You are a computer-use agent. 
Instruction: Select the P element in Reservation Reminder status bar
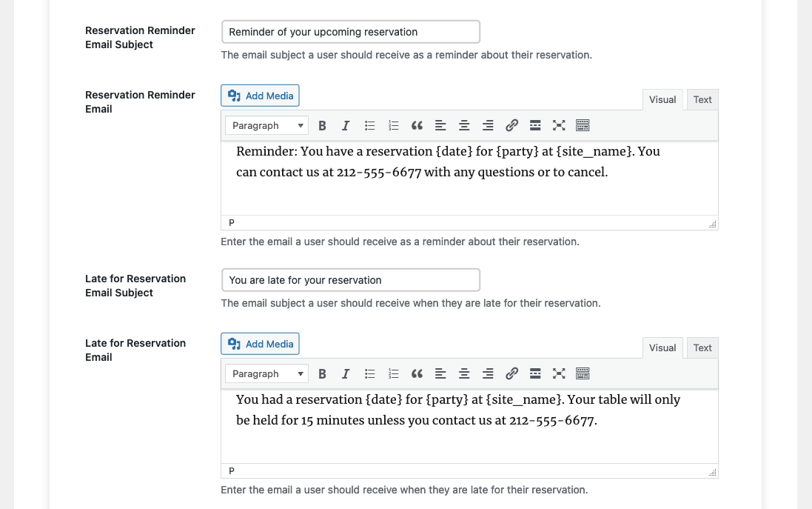(231, 222)
